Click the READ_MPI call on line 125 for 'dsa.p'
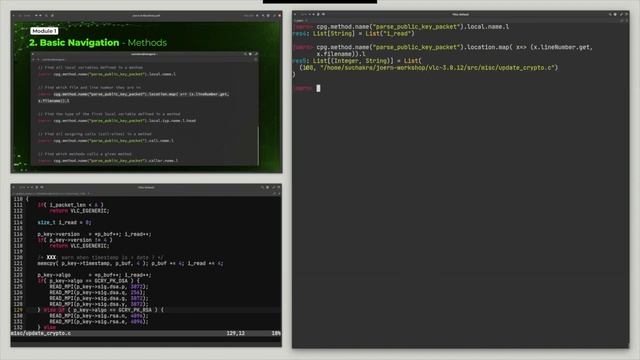The width and height of the screenshot is (640, 360). tap(99, 287)
